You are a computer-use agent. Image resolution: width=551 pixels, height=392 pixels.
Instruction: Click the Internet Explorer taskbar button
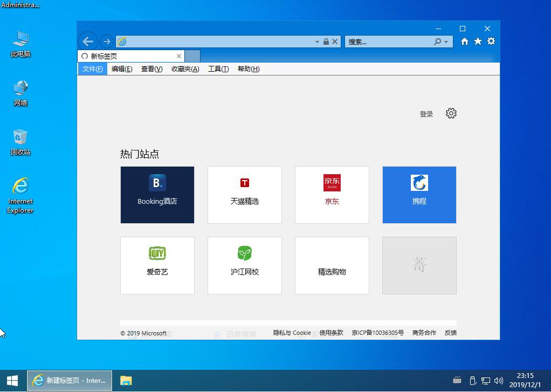tap(70, 381)
